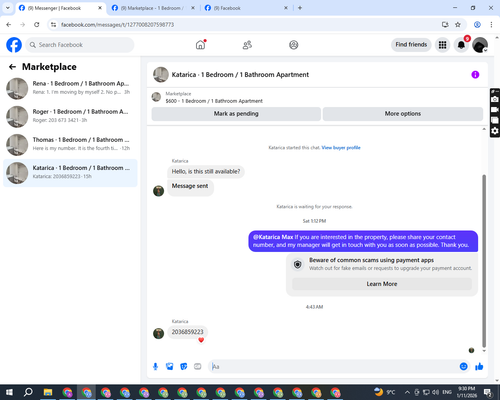Click the chat scroll down arrow
The height and width of the screenshot is (400, 500).
click(x=484, y=351)
